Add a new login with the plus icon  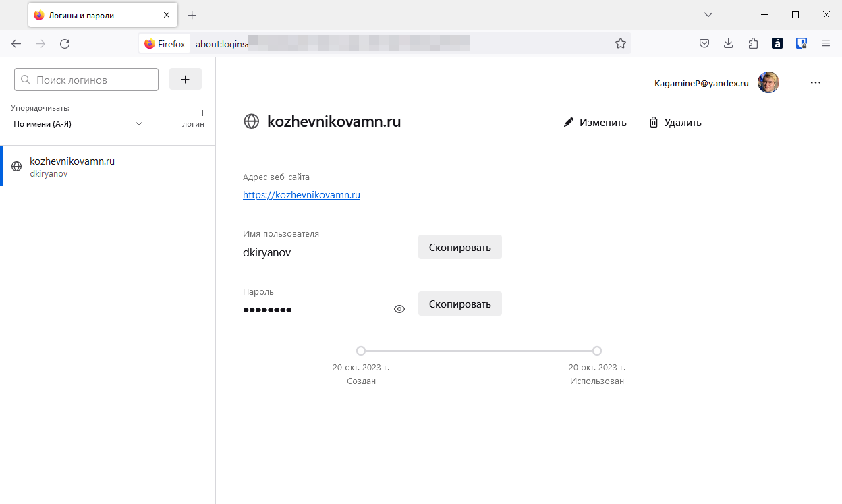pos(185,79)
